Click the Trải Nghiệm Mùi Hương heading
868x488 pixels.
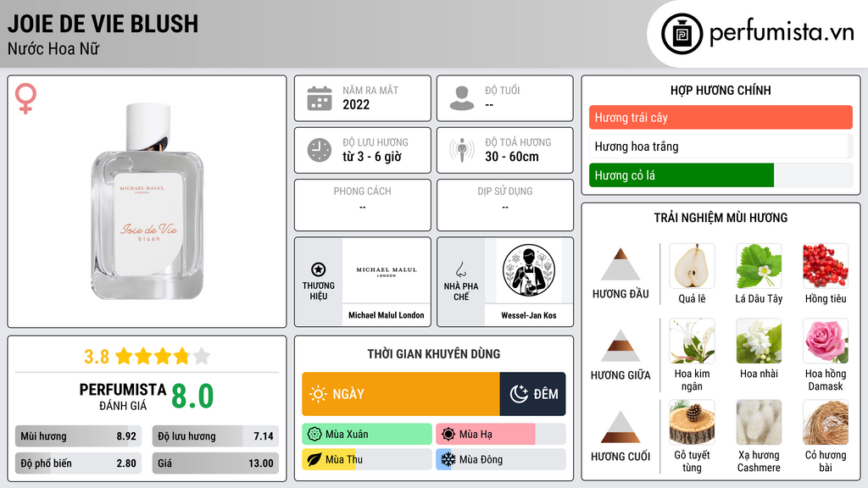[x=721, y=218]
